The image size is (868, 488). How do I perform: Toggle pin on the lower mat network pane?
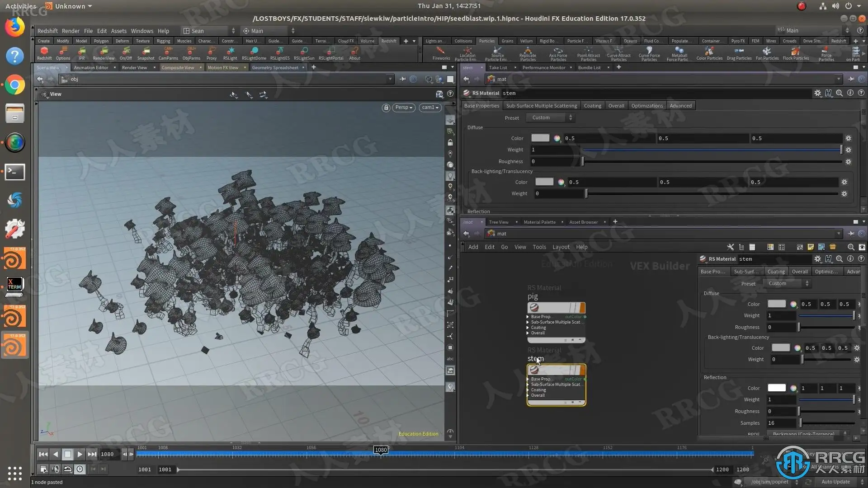coord(851,234)
